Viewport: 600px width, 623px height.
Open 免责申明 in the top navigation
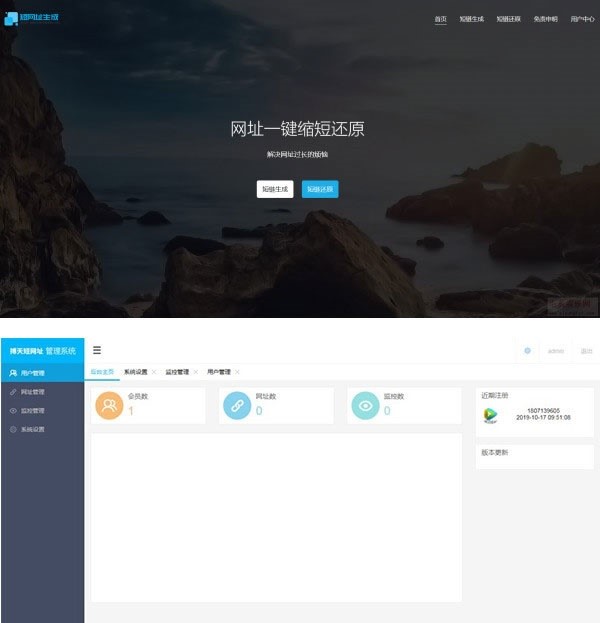(x=545, y=19)
